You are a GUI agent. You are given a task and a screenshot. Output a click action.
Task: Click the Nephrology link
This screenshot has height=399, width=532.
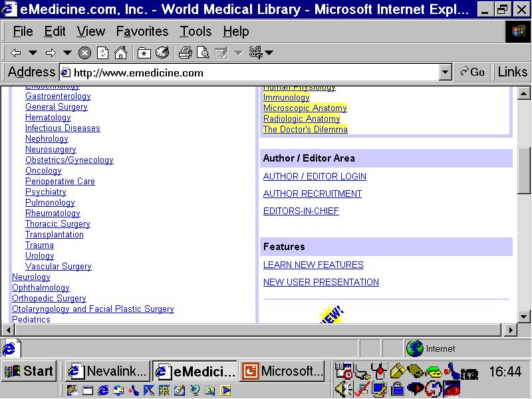coord(47,139)
